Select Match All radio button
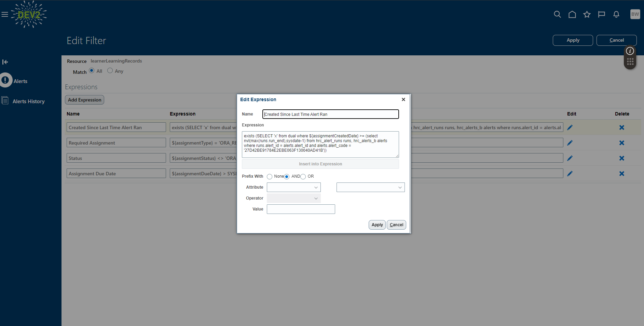Image resolution: width=644 pixels, height=326 pixels. tap(92, 70)
